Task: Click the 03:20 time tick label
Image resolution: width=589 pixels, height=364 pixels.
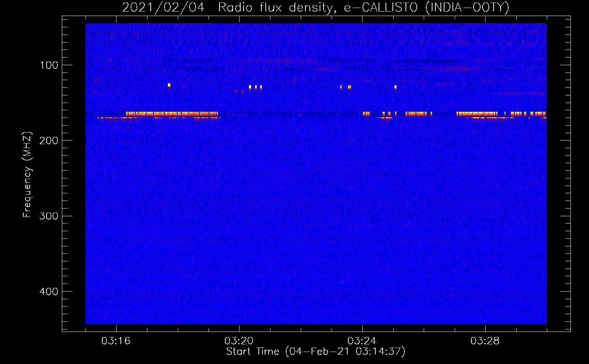Action: pos(239,341)
